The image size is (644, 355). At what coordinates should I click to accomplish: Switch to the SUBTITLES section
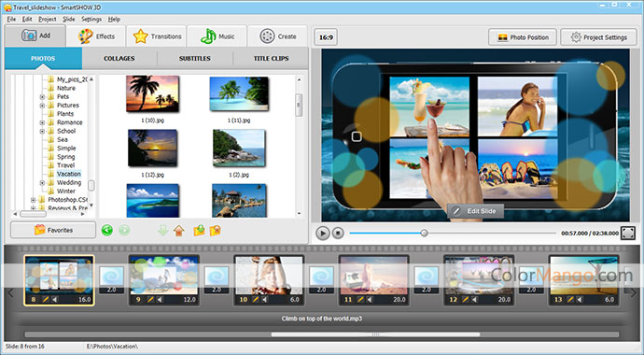tap(195, 58)
